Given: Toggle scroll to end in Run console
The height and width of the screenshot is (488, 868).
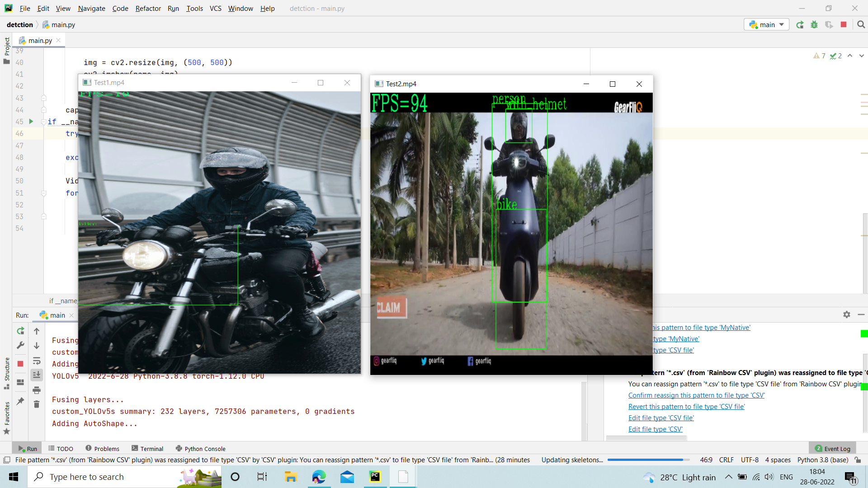Looking at the screenshot, I should click(37, 375).
